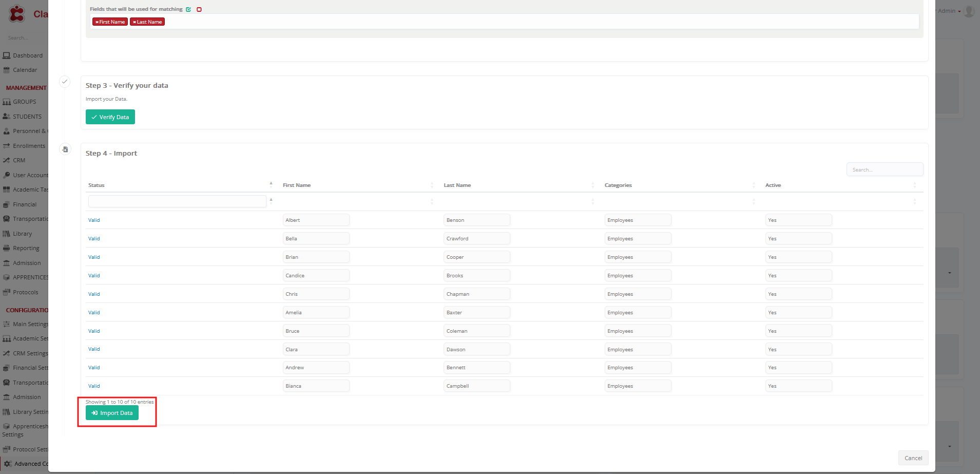The height and width of the screenshot is (474, 980).
Task: Open Calendar in the sidebar
Action: pos(25,70)
